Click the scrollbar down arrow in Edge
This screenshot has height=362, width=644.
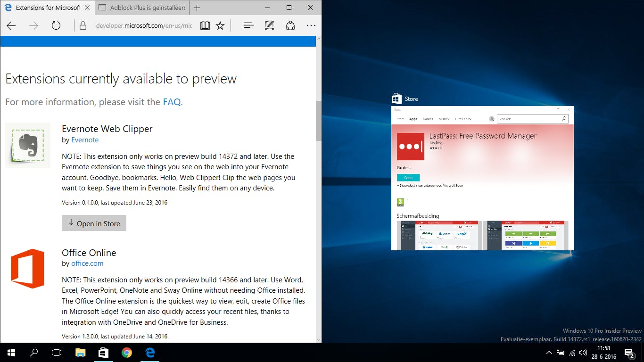319,339
